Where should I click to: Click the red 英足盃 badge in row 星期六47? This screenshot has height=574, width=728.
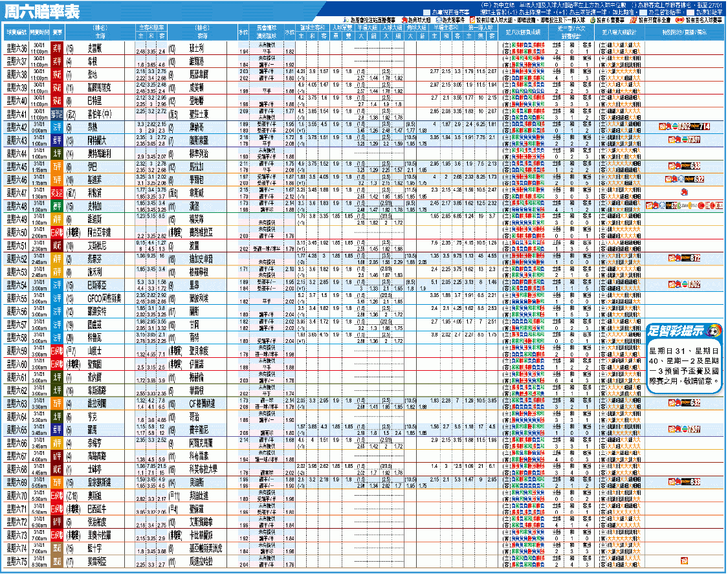[57, 193]
